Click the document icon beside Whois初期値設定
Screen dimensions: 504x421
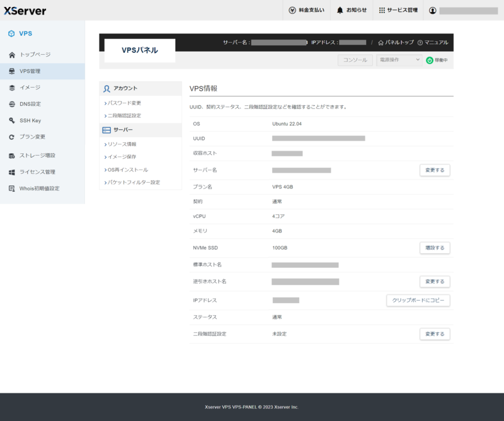[x=12, y=188]
